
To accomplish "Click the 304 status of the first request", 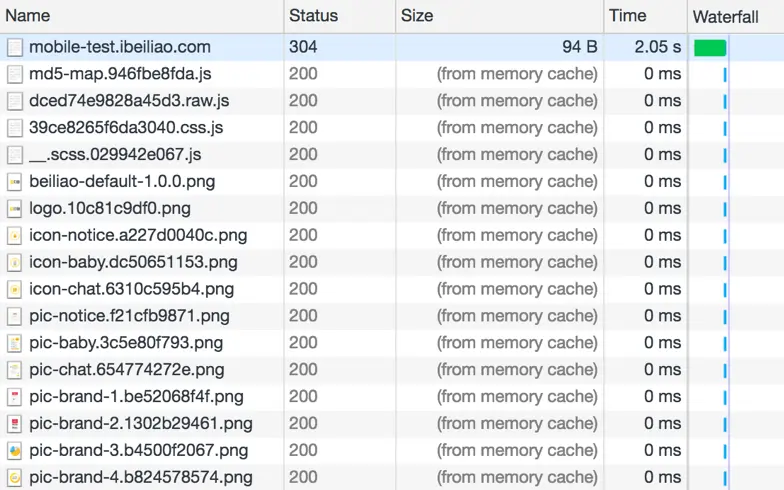I will click(x=303, y=47).
